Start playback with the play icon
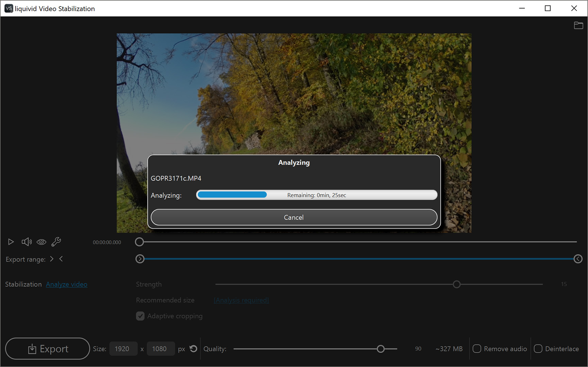The height and width of the screenshot is (367, 588). (11, 242)
